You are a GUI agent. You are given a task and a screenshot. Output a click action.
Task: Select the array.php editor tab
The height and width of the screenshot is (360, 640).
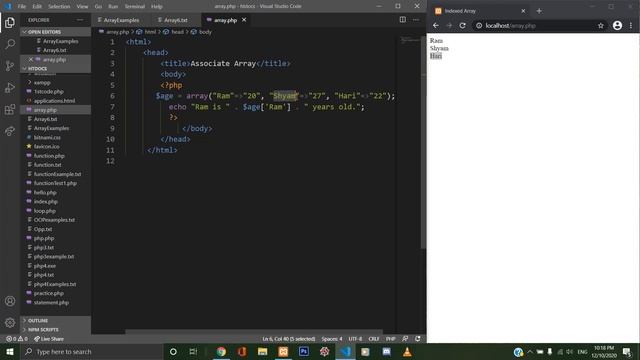[225, 20]
